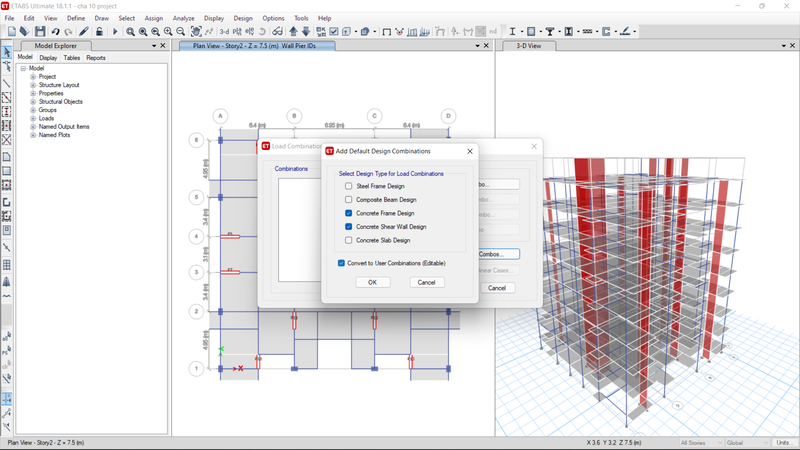
Task: Click the Lock/Unlock Model padlock icon
Action: [x=99, y=32]
